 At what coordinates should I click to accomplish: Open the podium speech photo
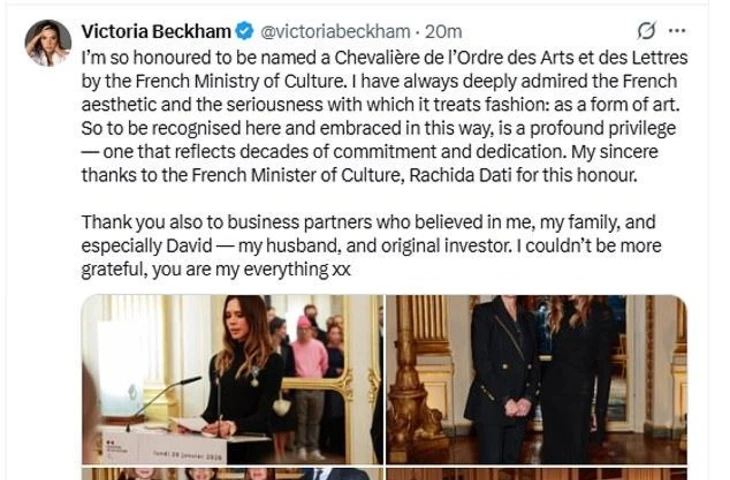(x=231, y=378)
